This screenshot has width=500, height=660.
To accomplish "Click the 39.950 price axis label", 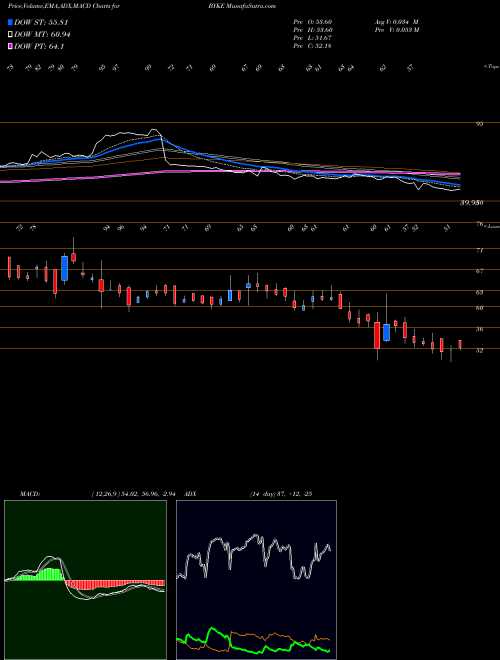I will (471, 203).
